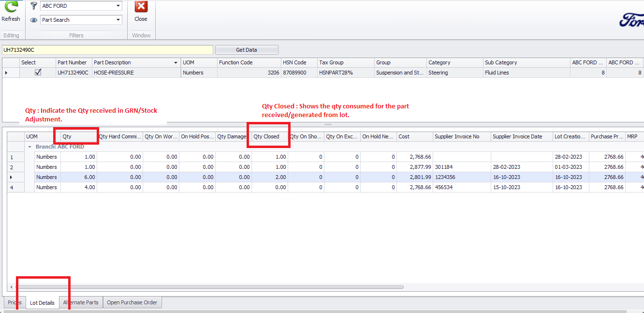644x313 pixels.
Task: Click the Group column header
Action: [400, 62]
